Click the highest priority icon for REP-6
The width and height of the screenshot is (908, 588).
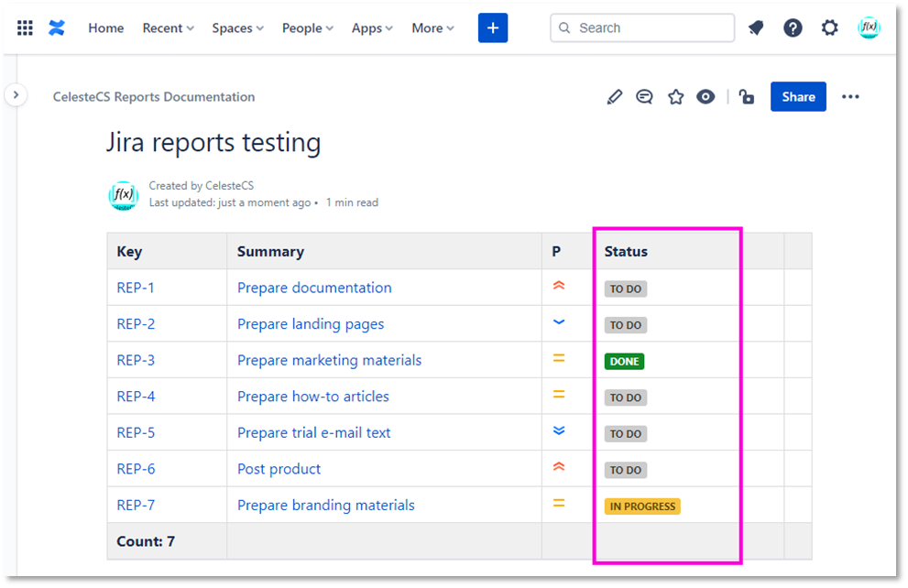click(x=559, y=467)
